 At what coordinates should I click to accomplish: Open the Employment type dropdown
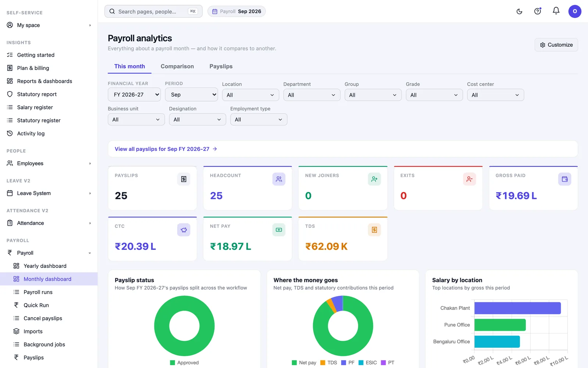pyautogui.click(x=259, y=120)
